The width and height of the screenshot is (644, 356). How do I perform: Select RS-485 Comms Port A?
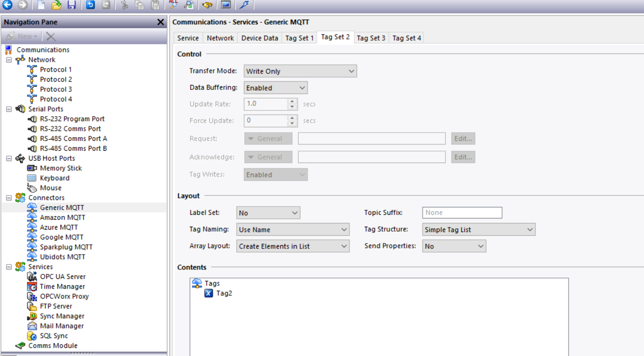pyautogui.click(x=73, y=138)
